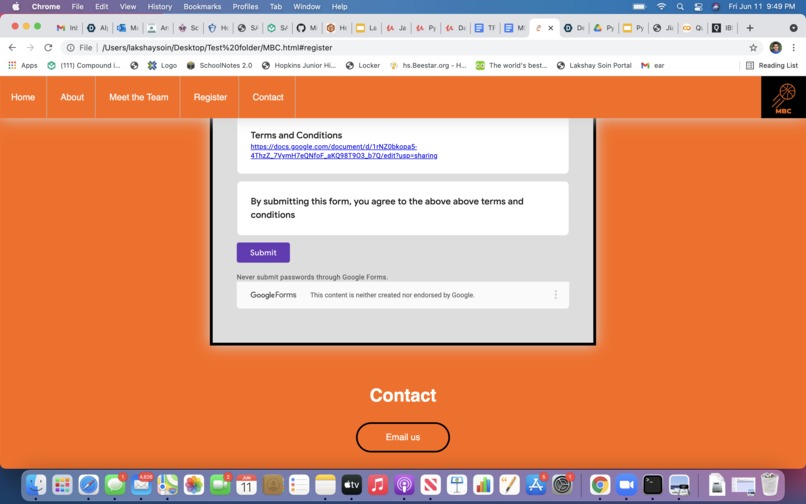806x504 pixels.
Task: Open Spotlight search in the menu bar
Action: [x=680, y=7]
